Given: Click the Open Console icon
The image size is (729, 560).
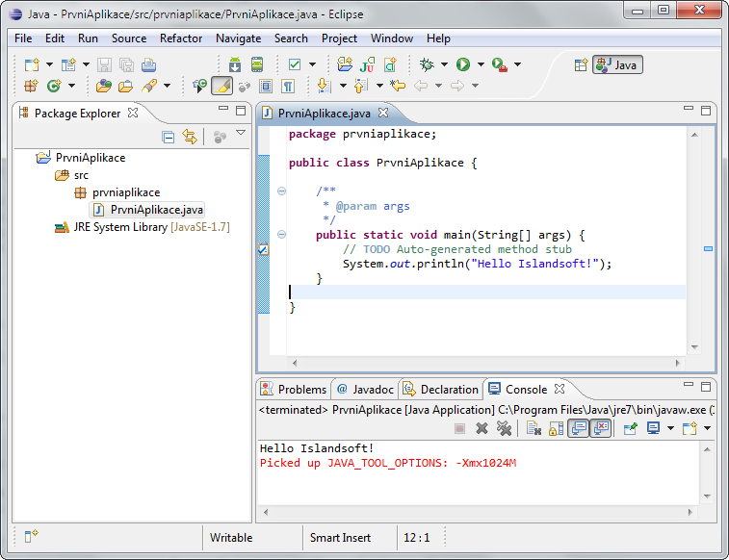Looking at the screenshot, I should (x=690, y=428).
